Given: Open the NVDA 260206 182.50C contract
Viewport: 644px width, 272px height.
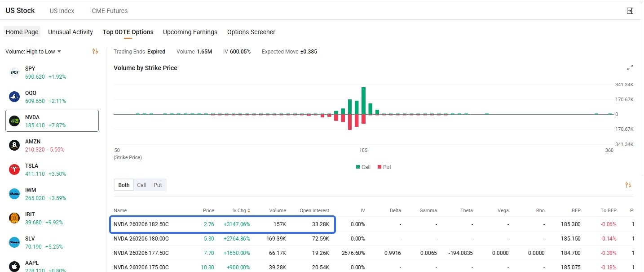Looking at the screenshot, I should 141,224.
